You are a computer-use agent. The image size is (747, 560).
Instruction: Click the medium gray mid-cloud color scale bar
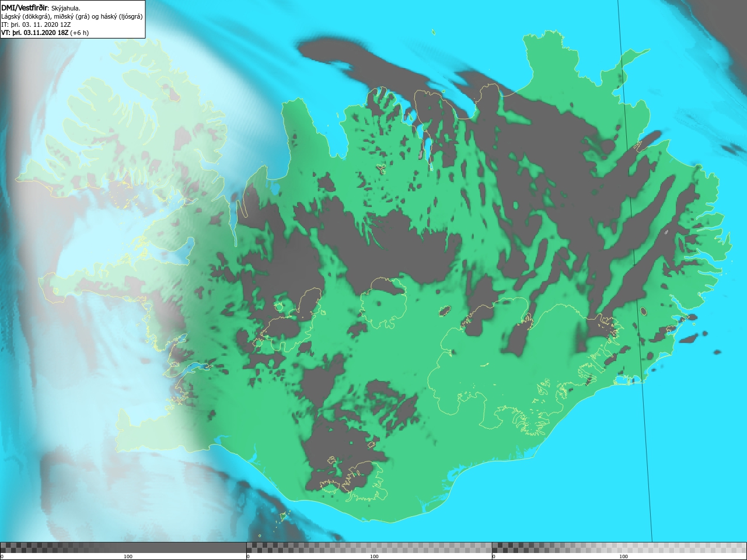[369, 548]
